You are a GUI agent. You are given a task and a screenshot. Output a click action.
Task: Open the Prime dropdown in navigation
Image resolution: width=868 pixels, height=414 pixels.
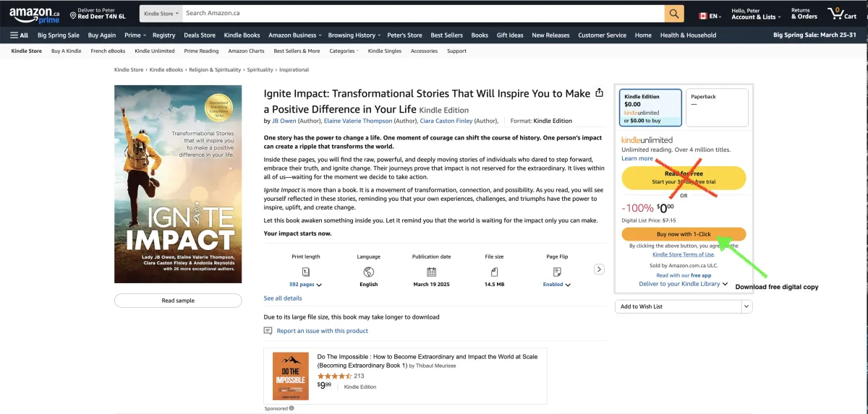point(135,35)
